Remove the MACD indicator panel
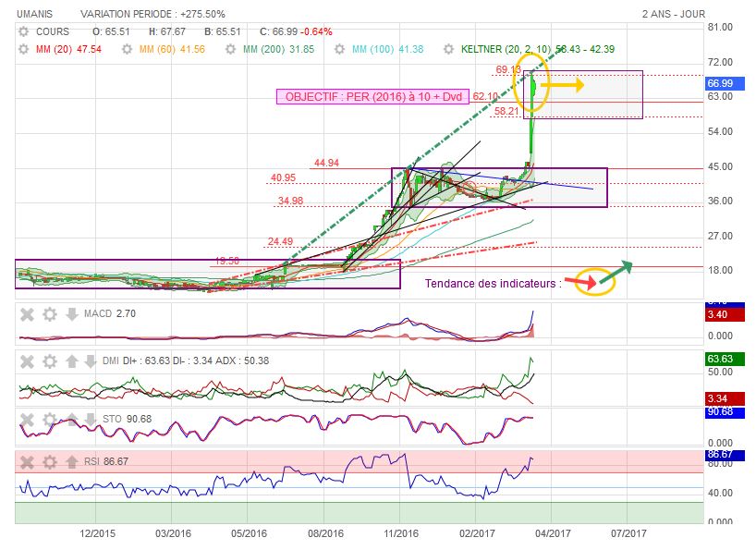 pos(27,314)
